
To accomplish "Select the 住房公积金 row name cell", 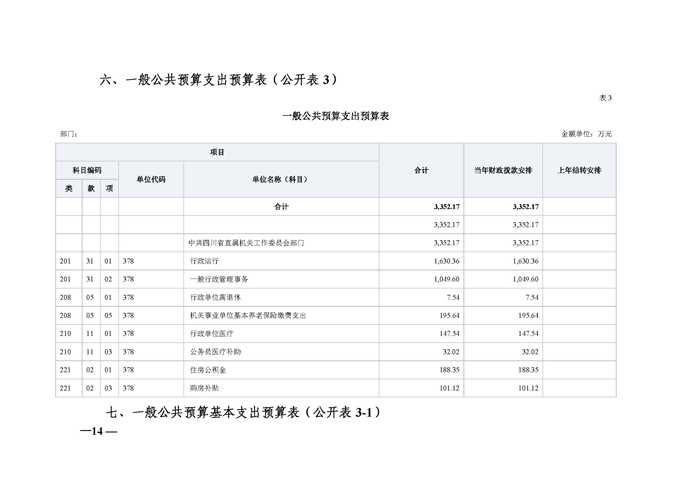I will 208,370.
